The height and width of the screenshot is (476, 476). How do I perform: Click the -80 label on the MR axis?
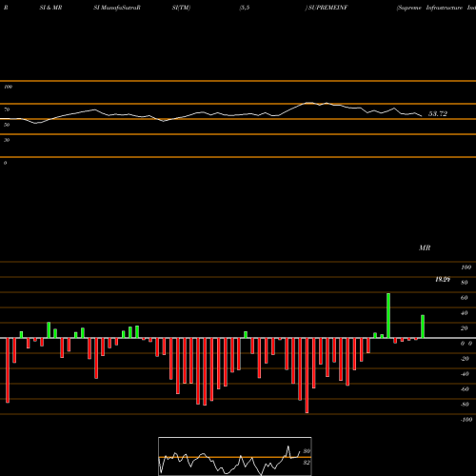(465, 405)
